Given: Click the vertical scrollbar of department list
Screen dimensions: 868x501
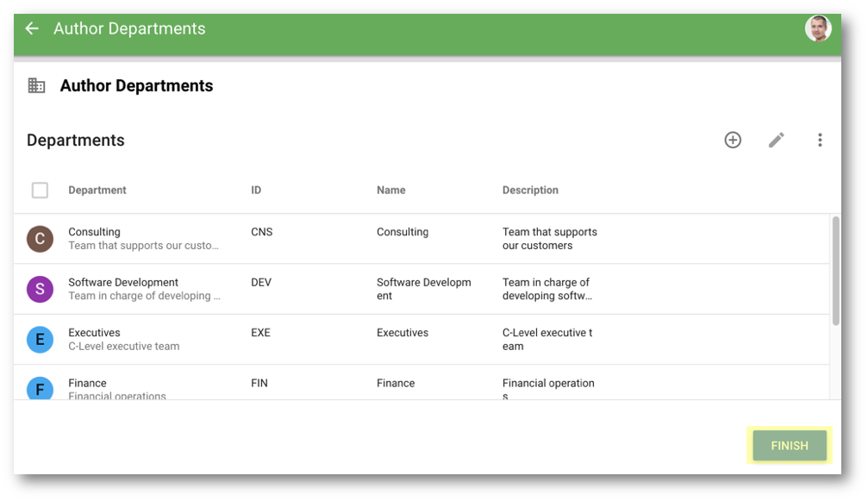Looking at the screenshot, I should (835, 272).
